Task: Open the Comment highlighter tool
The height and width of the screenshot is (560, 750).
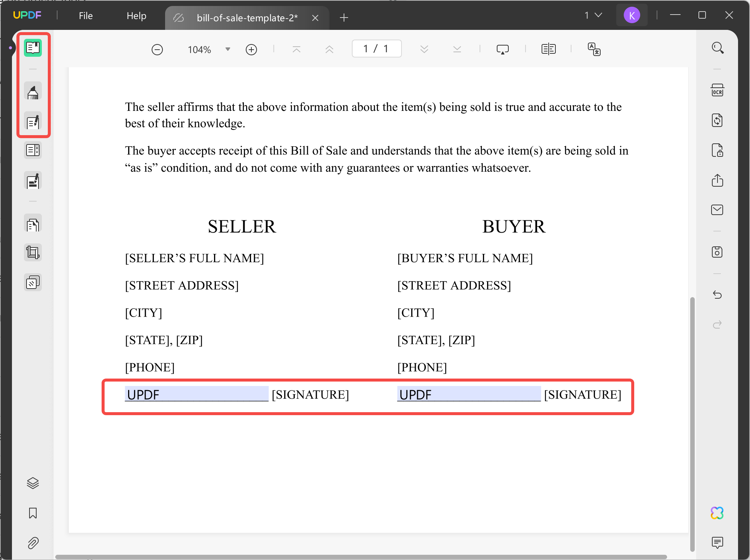Action: 33,91
